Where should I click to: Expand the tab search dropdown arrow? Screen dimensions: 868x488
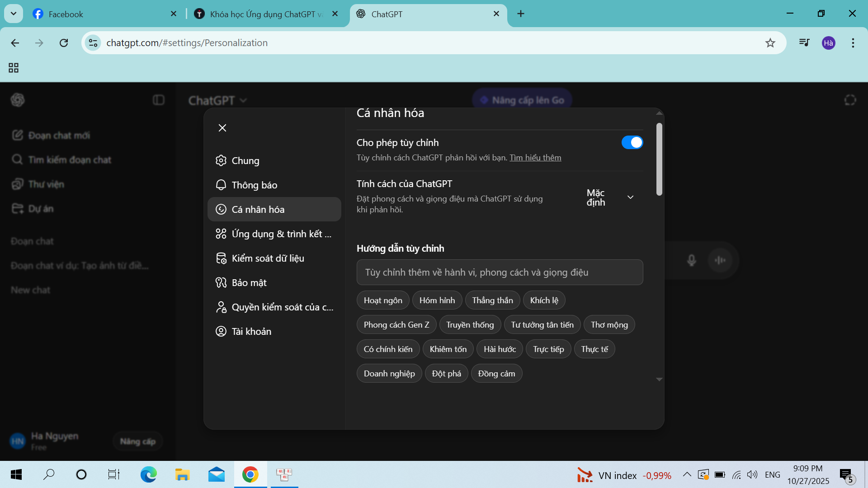pos(14,14)
